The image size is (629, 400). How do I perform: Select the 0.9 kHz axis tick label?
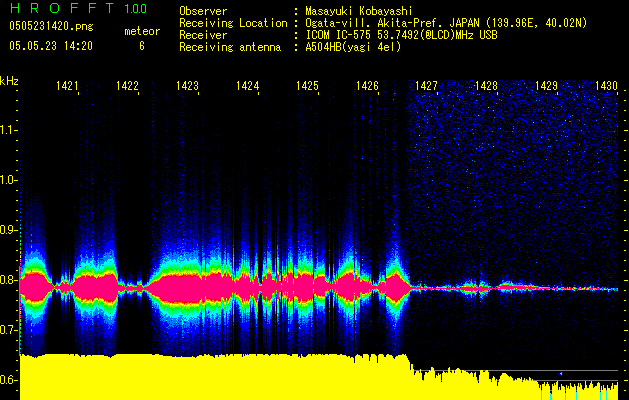pyautogui.click(x=8, y=230)
